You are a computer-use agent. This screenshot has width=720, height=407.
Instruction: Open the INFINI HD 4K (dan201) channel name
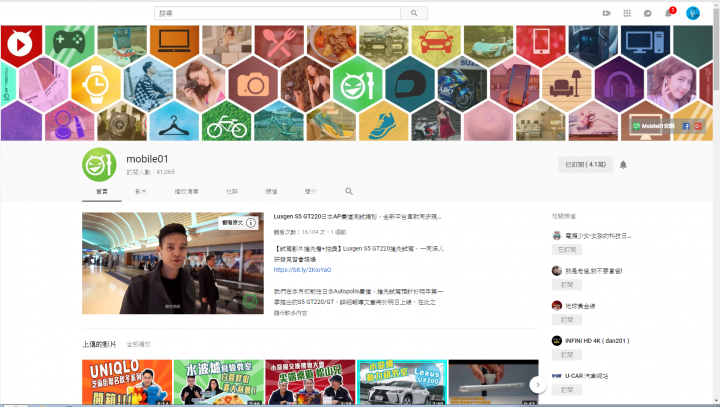597,340
